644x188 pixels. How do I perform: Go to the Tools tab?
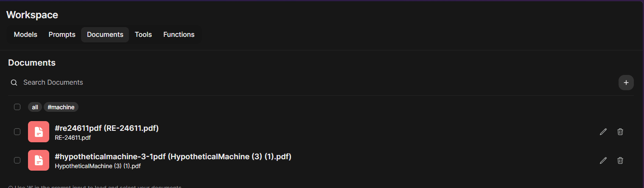point(143,35)
